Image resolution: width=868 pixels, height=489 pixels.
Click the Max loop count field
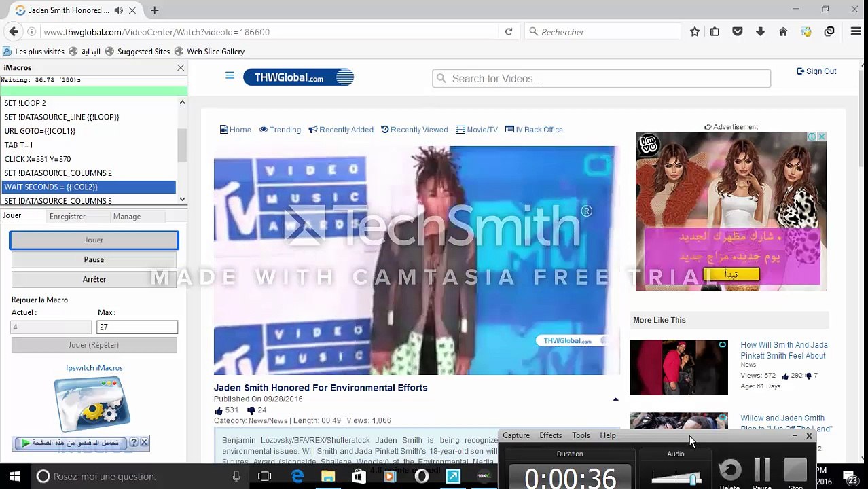click(x=137, y=327)
